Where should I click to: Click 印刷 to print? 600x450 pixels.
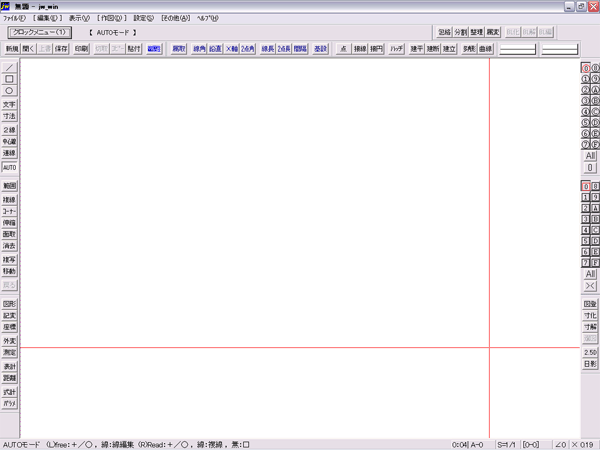point(82,49)
